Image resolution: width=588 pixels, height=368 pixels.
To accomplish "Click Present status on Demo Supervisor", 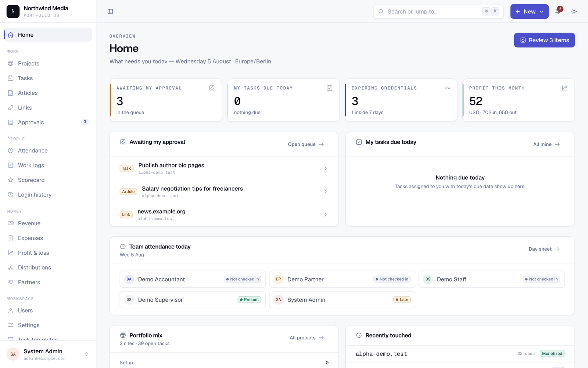I will pyautogui.click(x=250, y=300).
